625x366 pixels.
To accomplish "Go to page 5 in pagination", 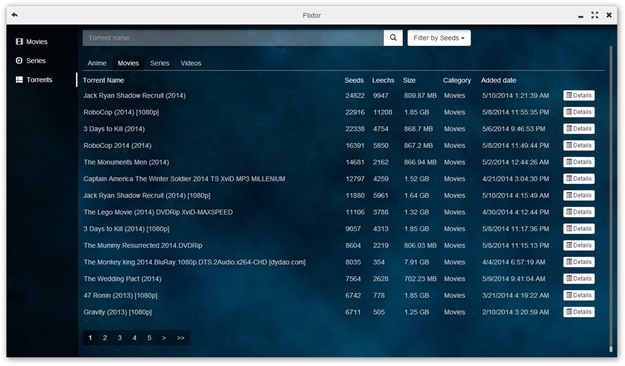I will pos(149,338).
